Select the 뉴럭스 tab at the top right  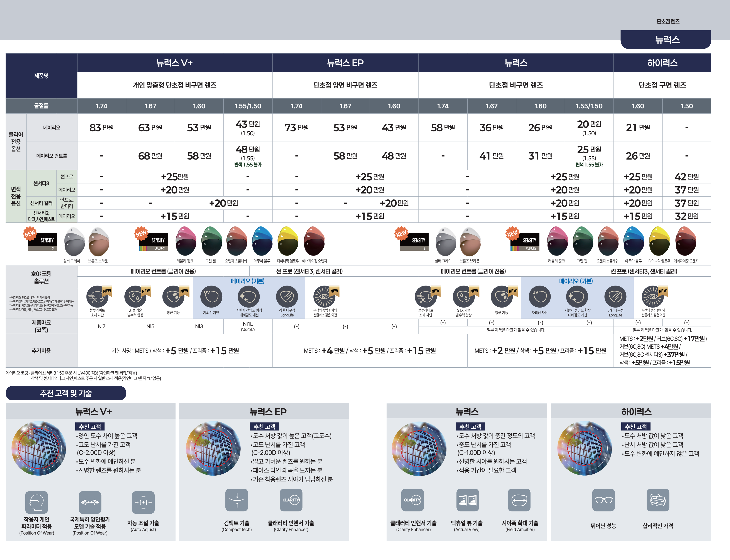point(666,39)
